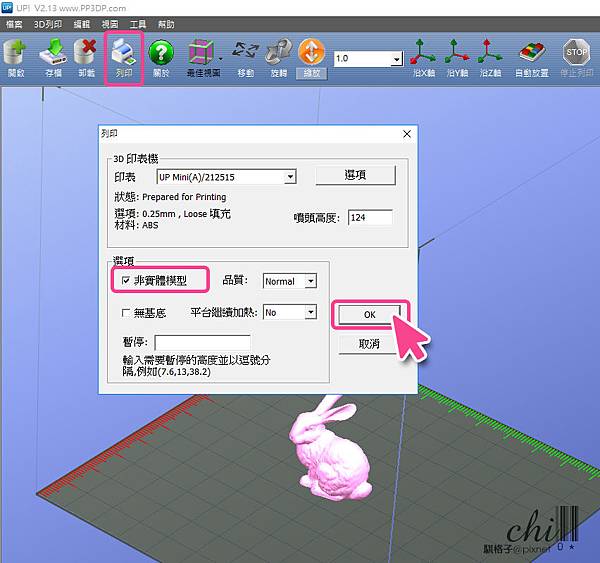Open the printer UP Mini(A)/212515 dropdown

290,177
